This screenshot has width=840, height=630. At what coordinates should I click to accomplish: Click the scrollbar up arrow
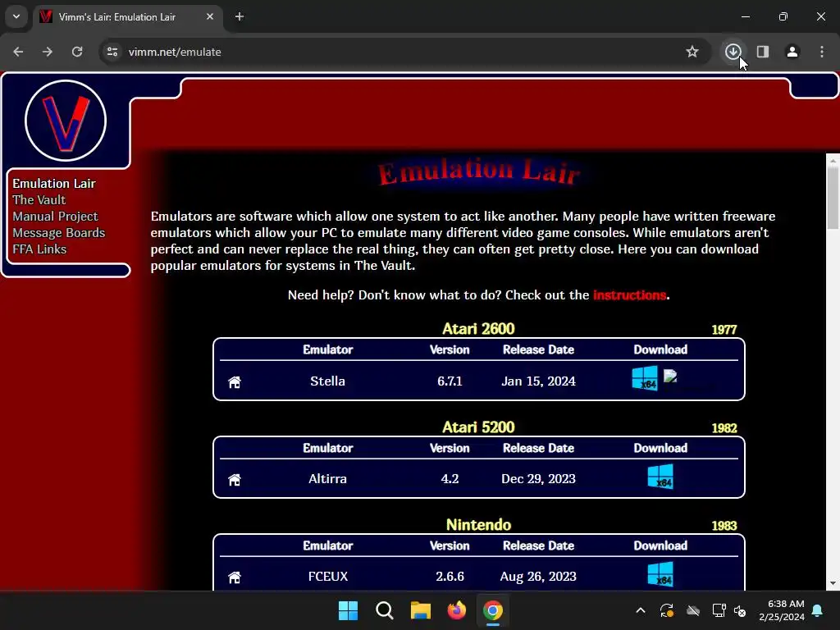point(833,160)
